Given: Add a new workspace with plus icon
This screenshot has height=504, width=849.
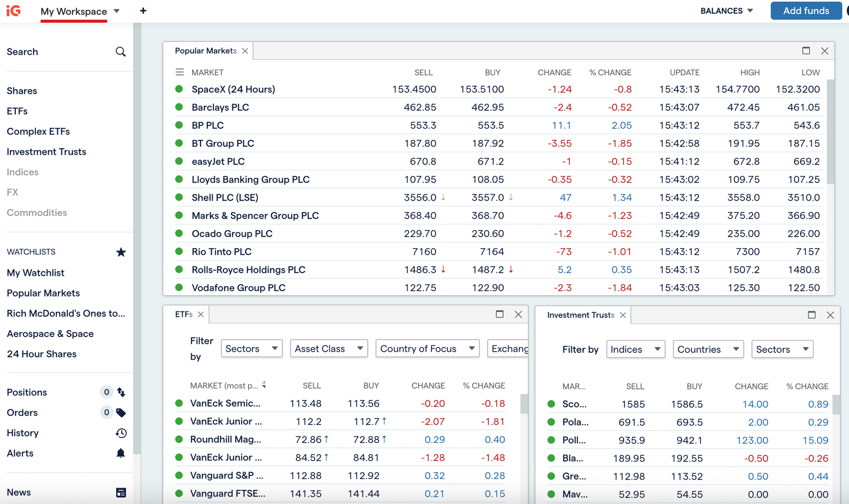Looking at the screenshot, I should click(143, 11).
